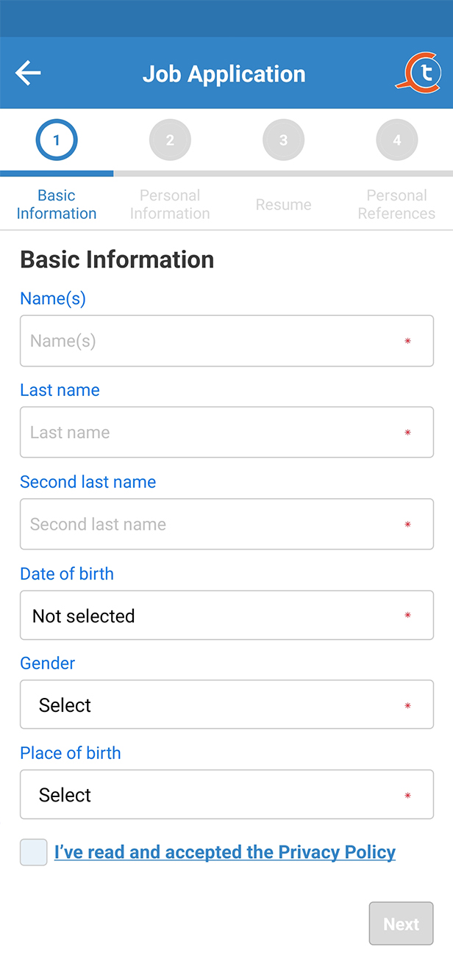This screenshot has height=980, width=453.
Task: Click step 4 circle in the stepper
Action: click(x=396, y=140)
